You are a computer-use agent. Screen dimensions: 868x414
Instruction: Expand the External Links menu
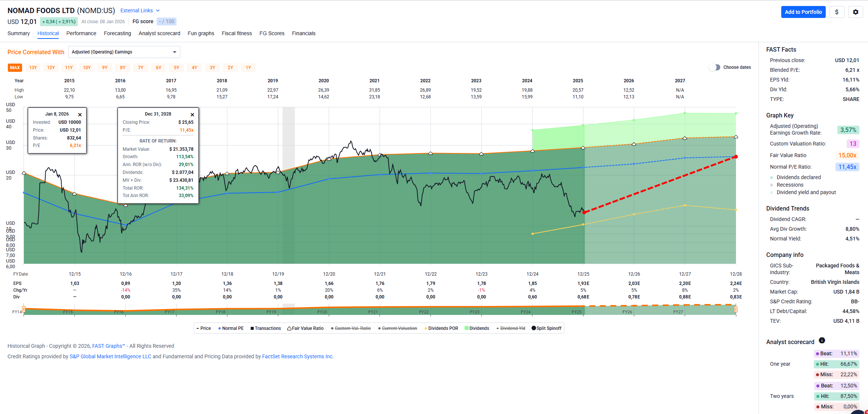tap(140, 10)
